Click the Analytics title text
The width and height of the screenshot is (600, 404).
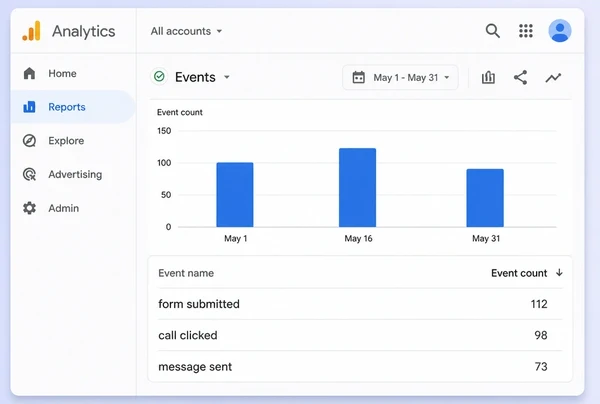coord(83,31)
